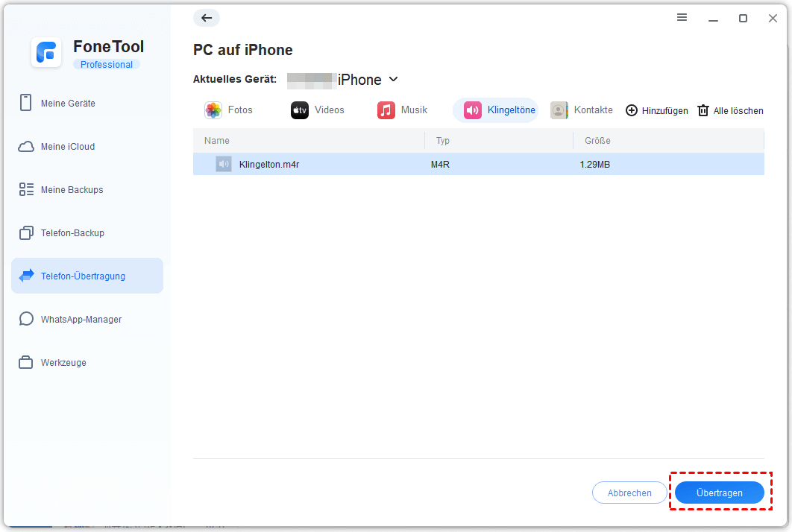This screenshot has height=532, width=792.
Task: Switch to the Videos tab
Action: (318, 110)
